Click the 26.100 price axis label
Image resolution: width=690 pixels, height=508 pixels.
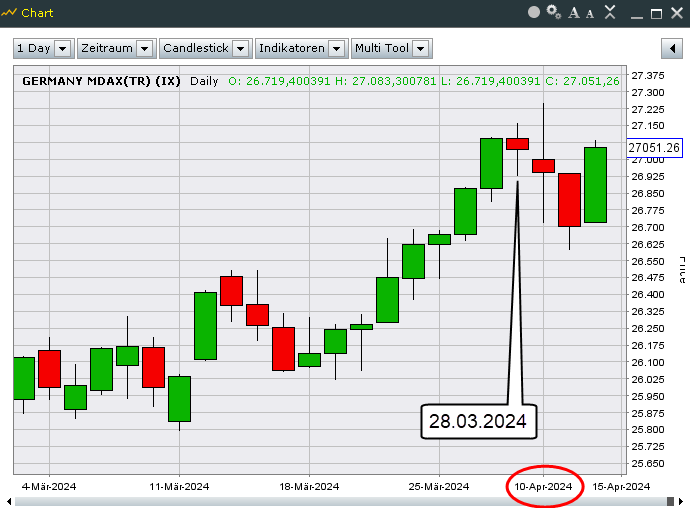click(x=648, y=362)
